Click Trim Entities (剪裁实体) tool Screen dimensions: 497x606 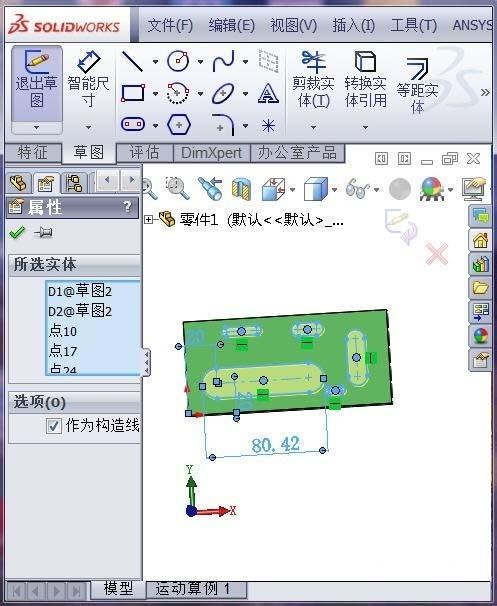click(313, 79)
